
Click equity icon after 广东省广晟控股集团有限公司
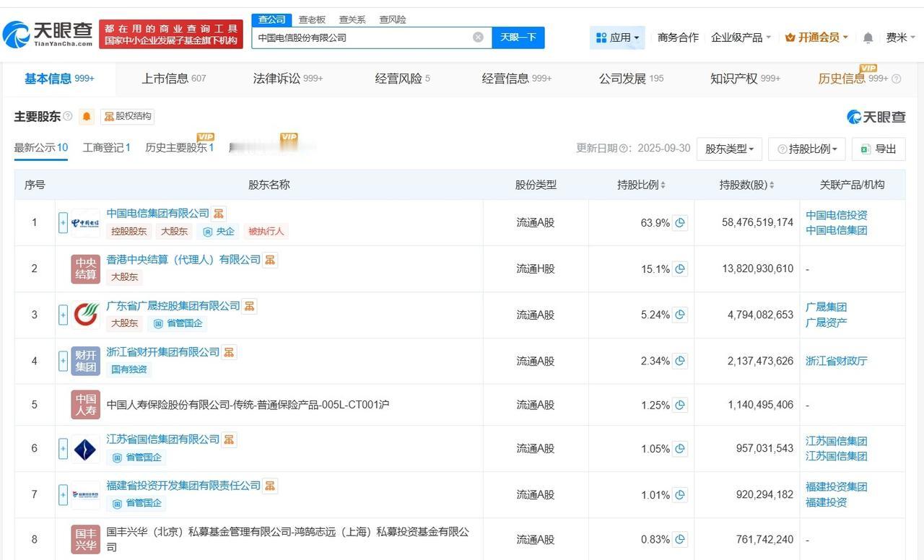249,306
